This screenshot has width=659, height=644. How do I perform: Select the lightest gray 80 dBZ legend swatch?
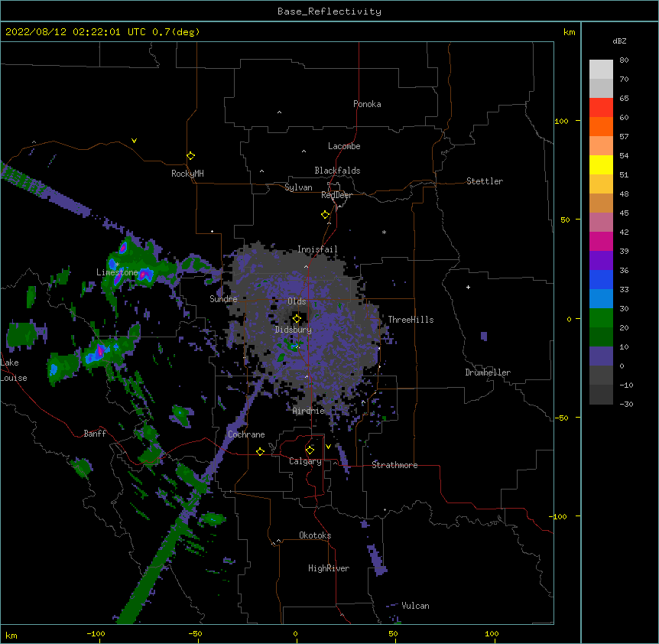601,70
